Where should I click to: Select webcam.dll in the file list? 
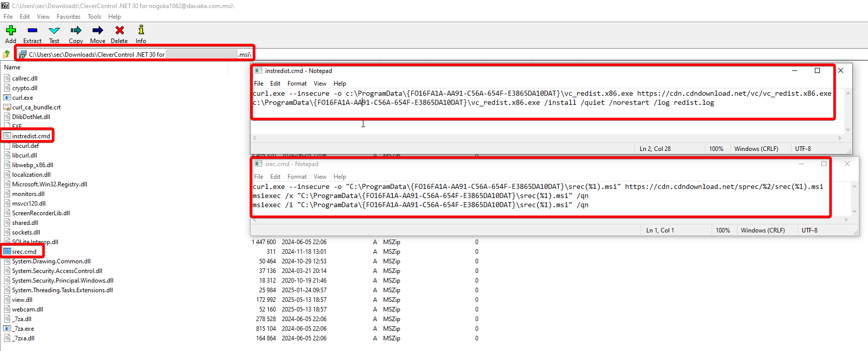27,309
